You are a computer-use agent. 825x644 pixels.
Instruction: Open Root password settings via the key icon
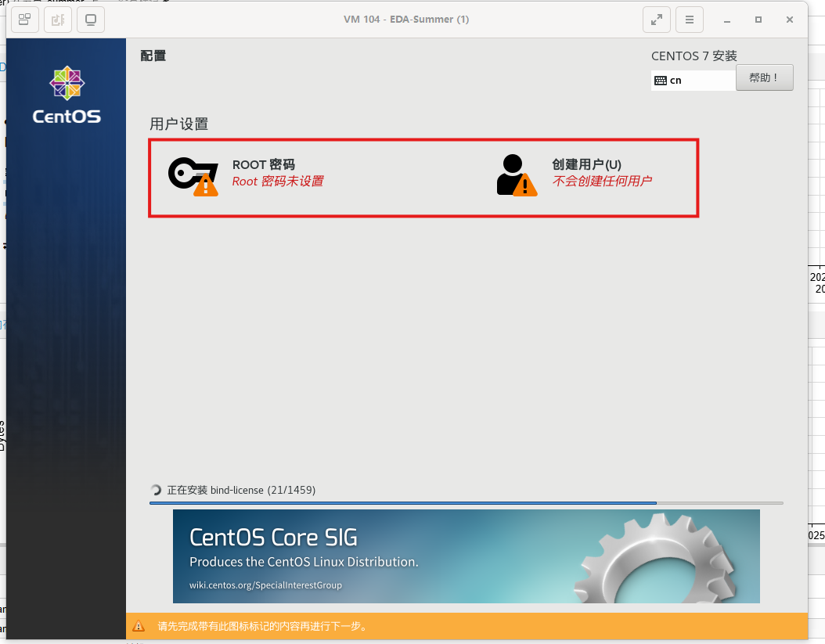tap(193, 173)
